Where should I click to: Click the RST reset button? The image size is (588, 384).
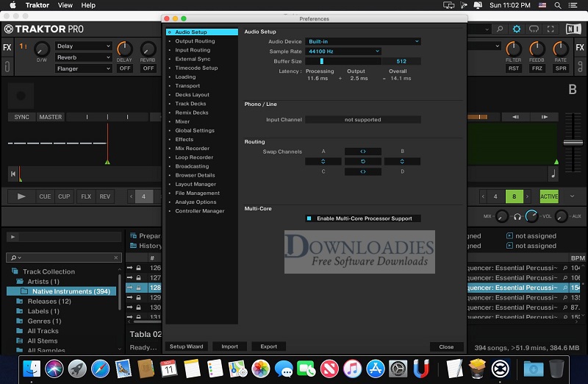(514, 68)
